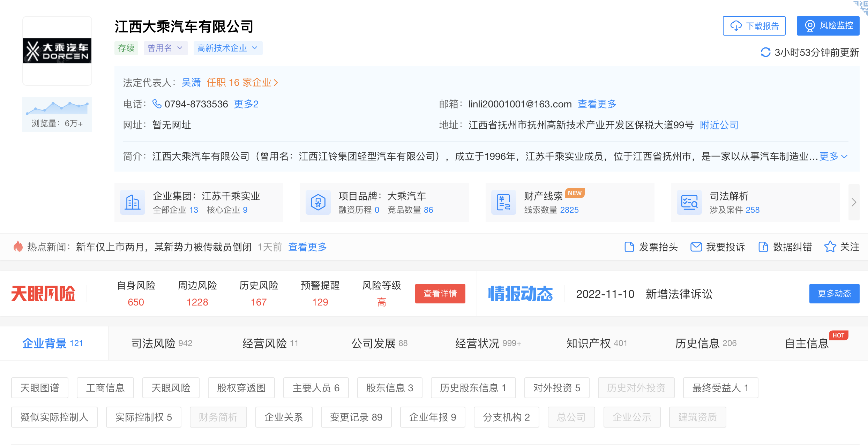The image size is (868, 445).
Task: Open 对外投资 5 section
Action: click(x=557, y=388)
